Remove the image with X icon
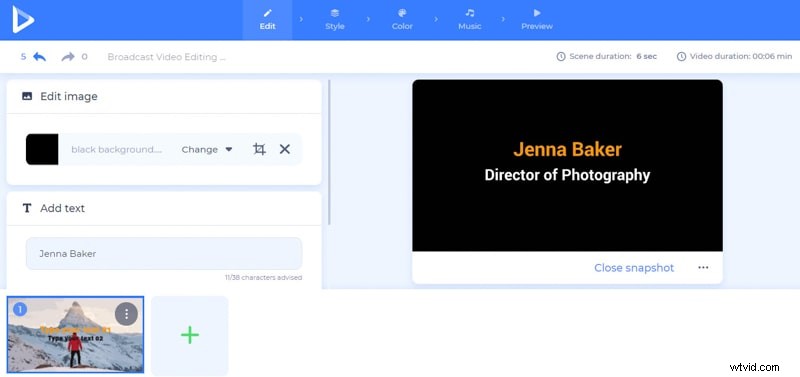 pos(285,149)
